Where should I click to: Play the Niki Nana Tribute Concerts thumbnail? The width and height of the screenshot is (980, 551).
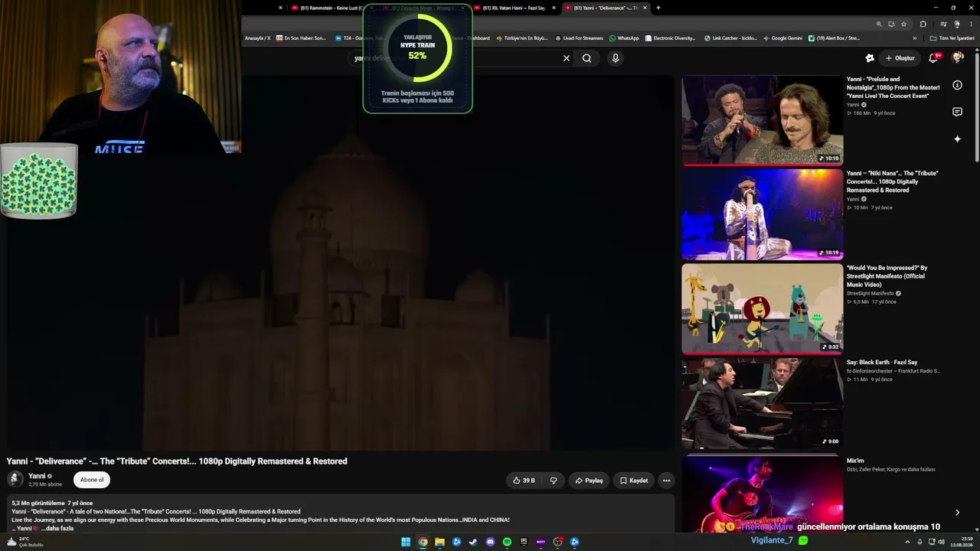(762, 214)
